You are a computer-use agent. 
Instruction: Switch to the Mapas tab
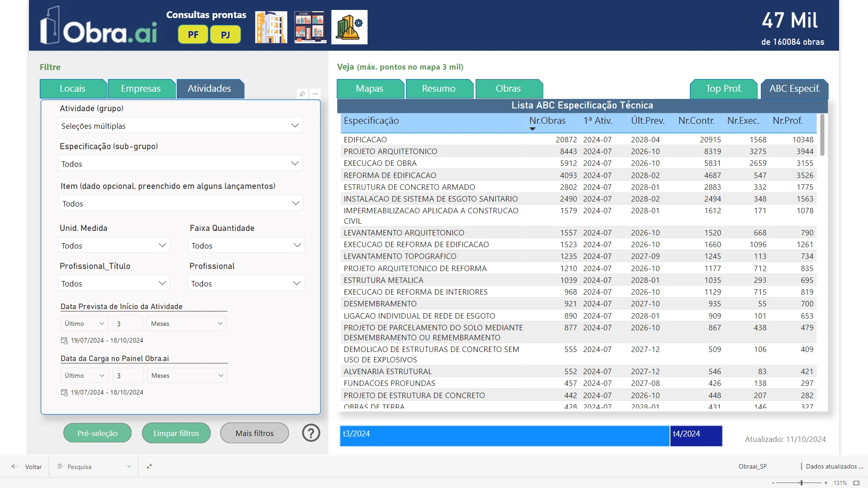(368, 88)
